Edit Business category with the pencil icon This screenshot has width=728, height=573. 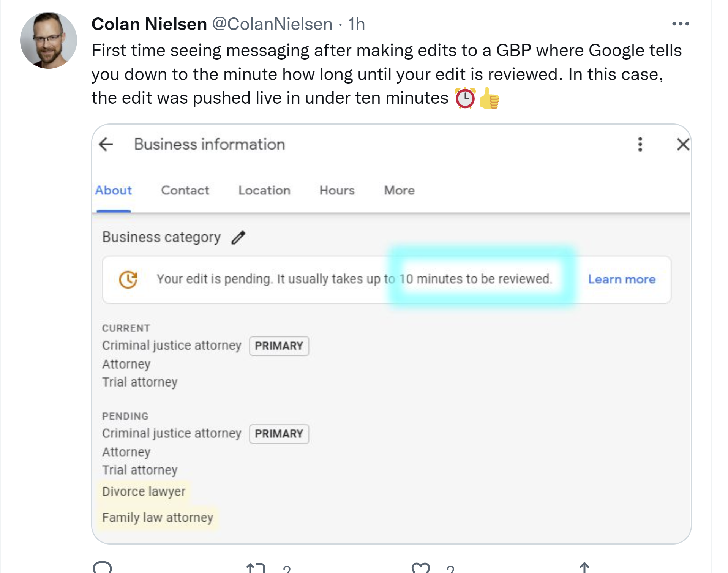238,238
